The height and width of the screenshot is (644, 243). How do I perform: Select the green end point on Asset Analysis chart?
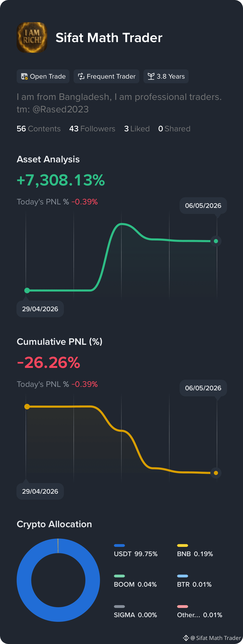(216, 241)
